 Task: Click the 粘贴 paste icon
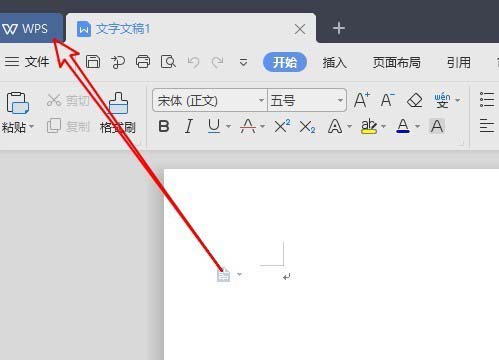[x=17, y=103]
